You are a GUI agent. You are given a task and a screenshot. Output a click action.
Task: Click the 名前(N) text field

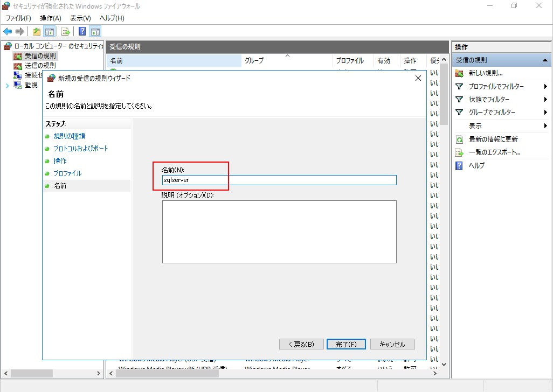279,180
